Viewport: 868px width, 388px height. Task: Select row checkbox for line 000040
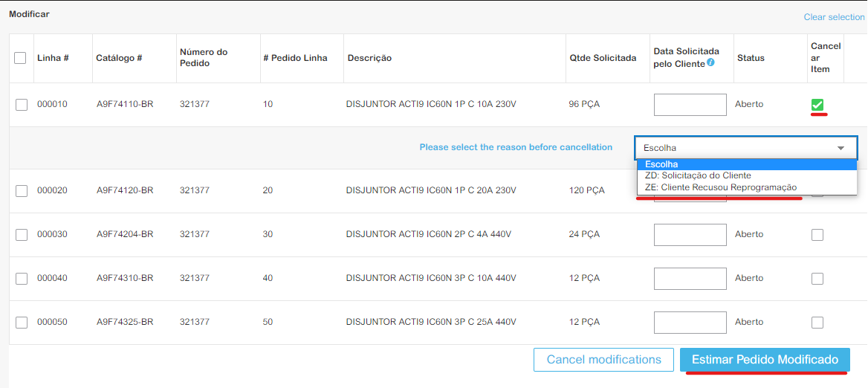[x=22, y=279]
